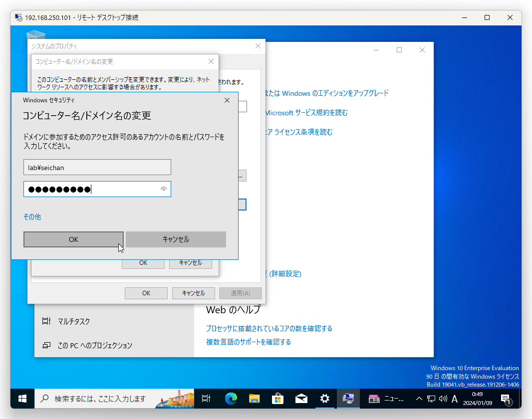
Task: Open the Action Center notifications icon
Action: tap(506, 400)
